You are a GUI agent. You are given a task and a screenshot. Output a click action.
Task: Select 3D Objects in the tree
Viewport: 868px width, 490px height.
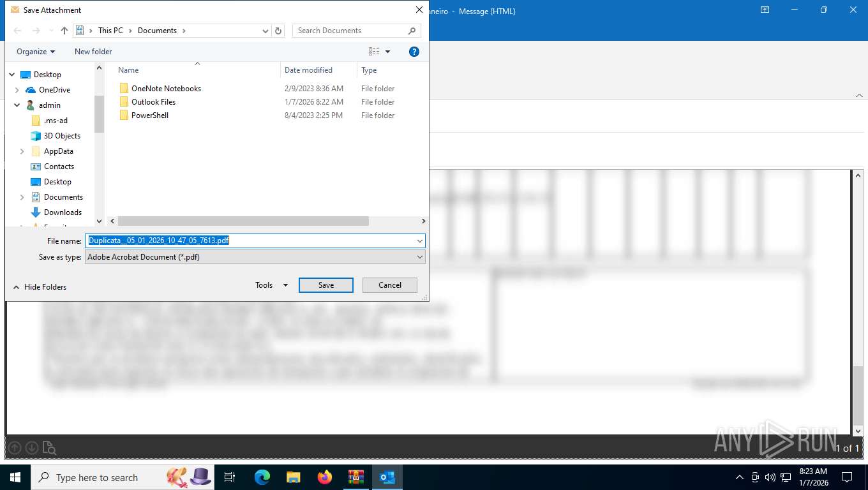click(62, 136)
